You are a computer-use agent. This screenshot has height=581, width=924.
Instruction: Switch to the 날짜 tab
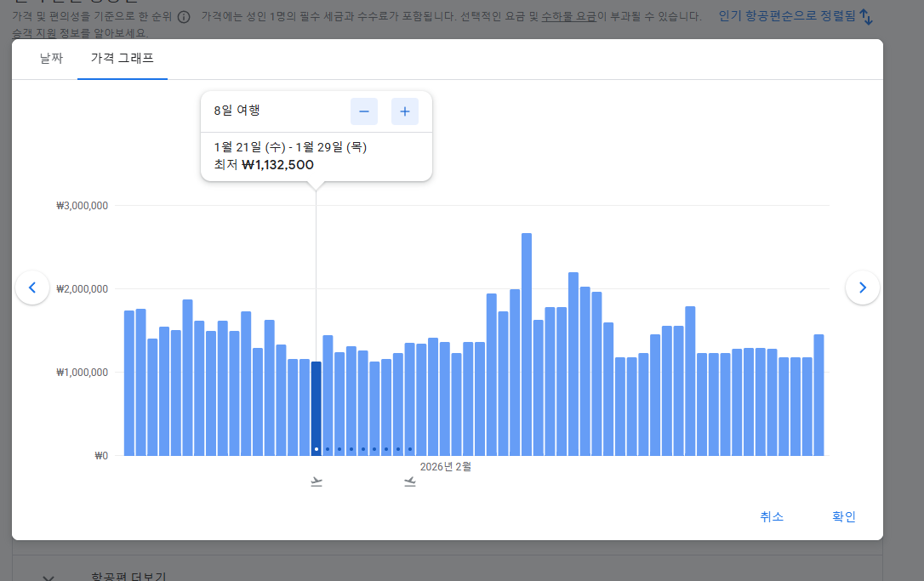(51, 60)
